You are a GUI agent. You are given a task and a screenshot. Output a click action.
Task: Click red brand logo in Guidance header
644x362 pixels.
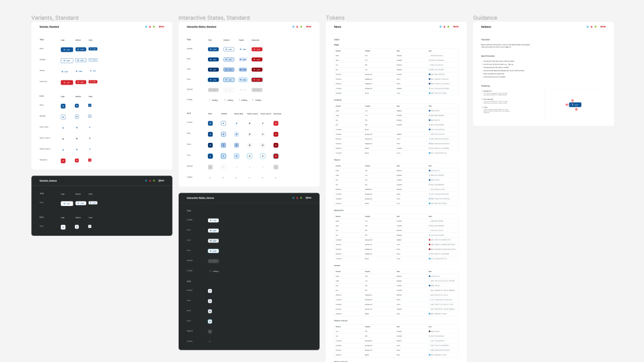[x=603, y=27]
